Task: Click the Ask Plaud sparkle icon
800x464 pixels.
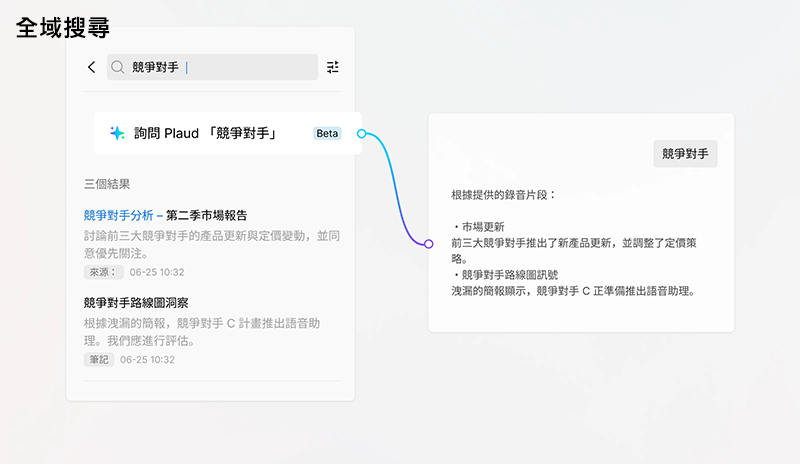Action: (x=117, y=133)
